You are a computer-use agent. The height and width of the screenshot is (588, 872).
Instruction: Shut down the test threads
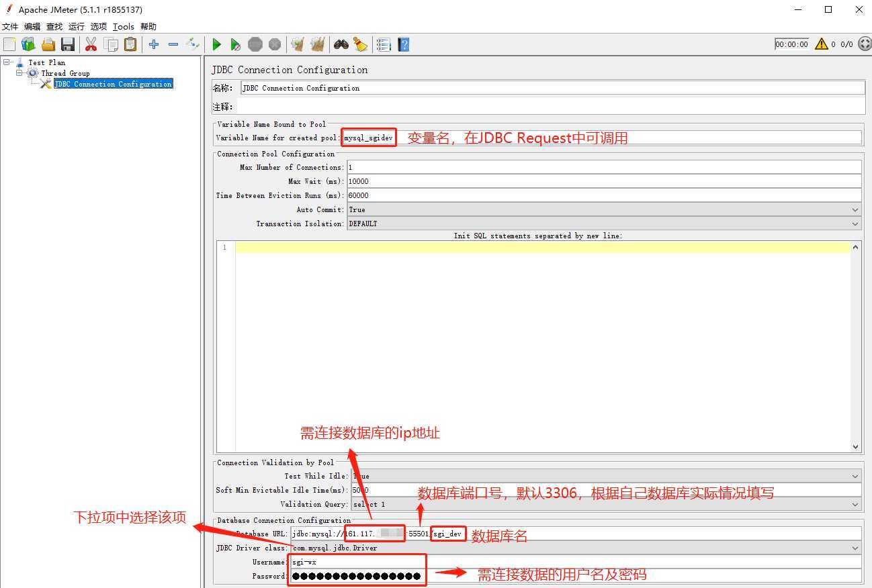tap(275, 44)
